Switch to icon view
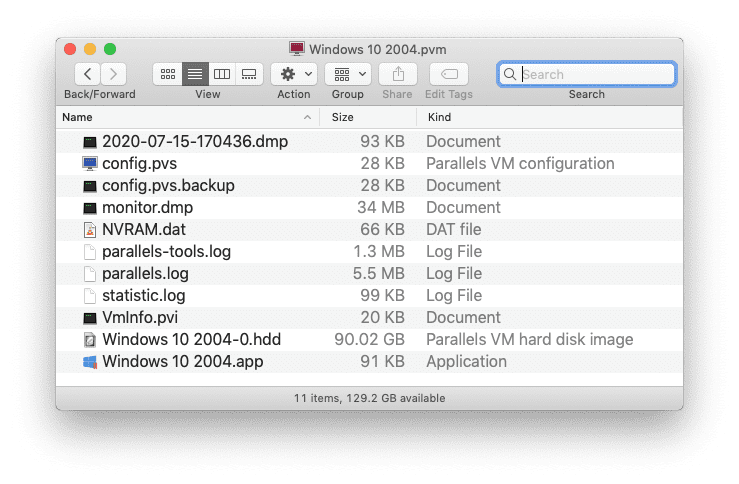Screen dimensions: 739x484 tap(168, 74)
